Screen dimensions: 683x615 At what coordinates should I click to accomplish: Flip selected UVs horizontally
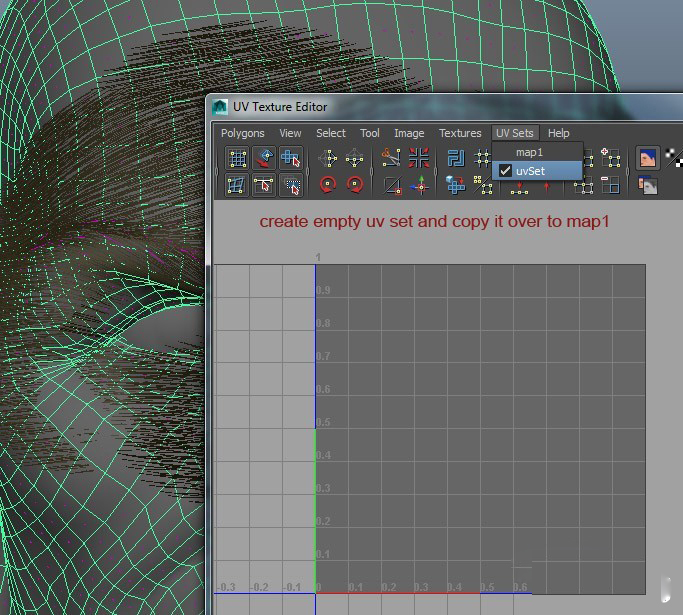(328, 158)
